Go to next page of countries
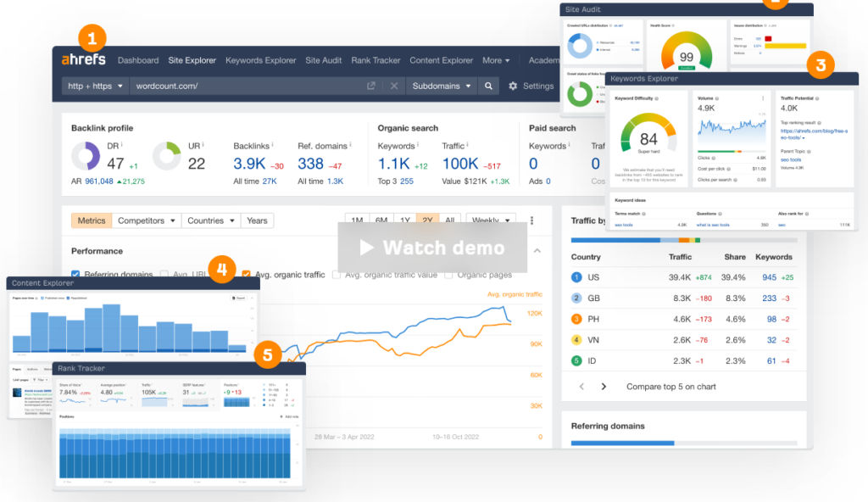This screenshot has width=868, height=502. pyautogui.click(x=604, y=387)
